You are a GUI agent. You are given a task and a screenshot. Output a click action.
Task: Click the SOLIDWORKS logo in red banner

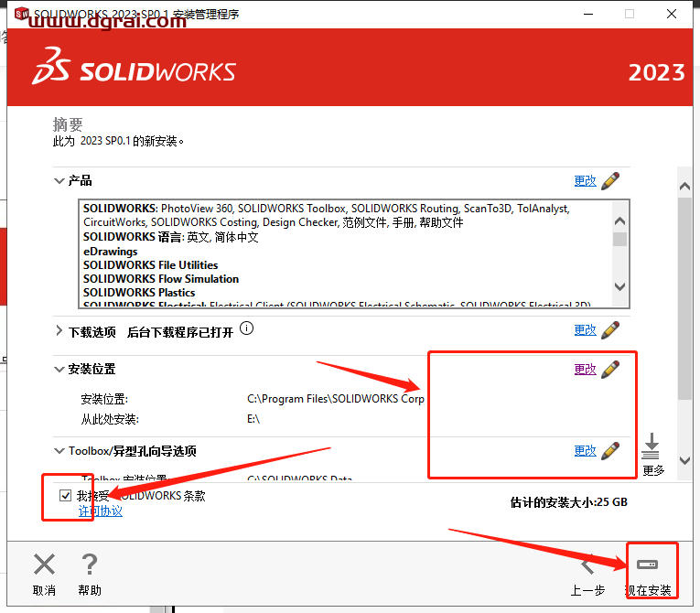pyautogui.click(x=135, y=67)
